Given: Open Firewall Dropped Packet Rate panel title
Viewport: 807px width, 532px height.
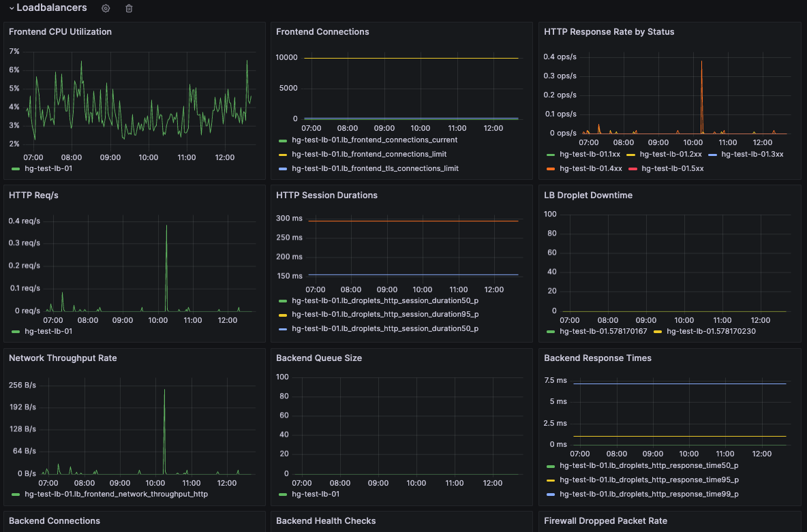Looking at the screenshot, I should click(x=605, y=520).
